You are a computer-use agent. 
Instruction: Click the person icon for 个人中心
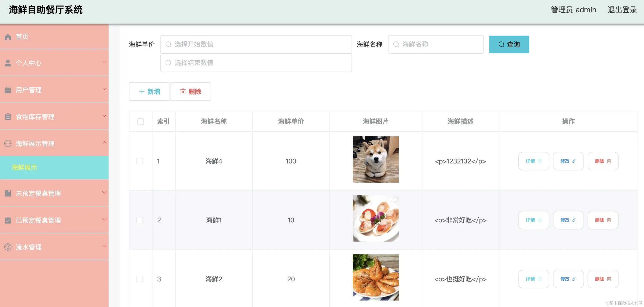(x=8, y=63)
